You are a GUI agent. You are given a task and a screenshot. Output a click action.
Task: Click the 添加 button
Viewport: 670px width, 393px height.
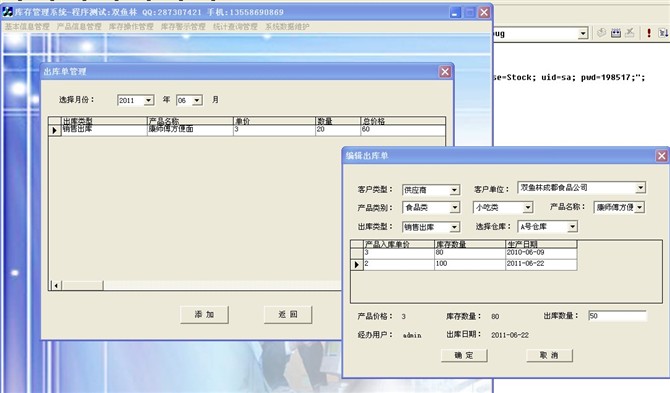[x=204, y=314]
